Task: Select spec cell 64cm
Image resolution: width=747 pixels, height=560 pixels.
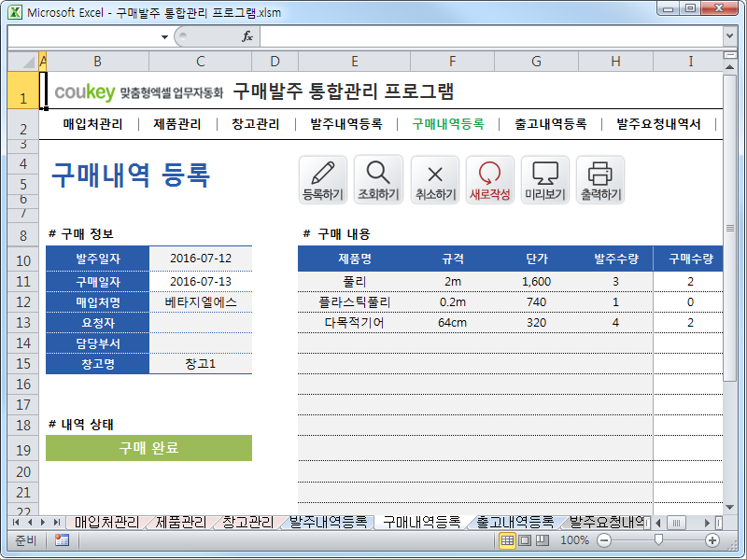Action: 453,322
